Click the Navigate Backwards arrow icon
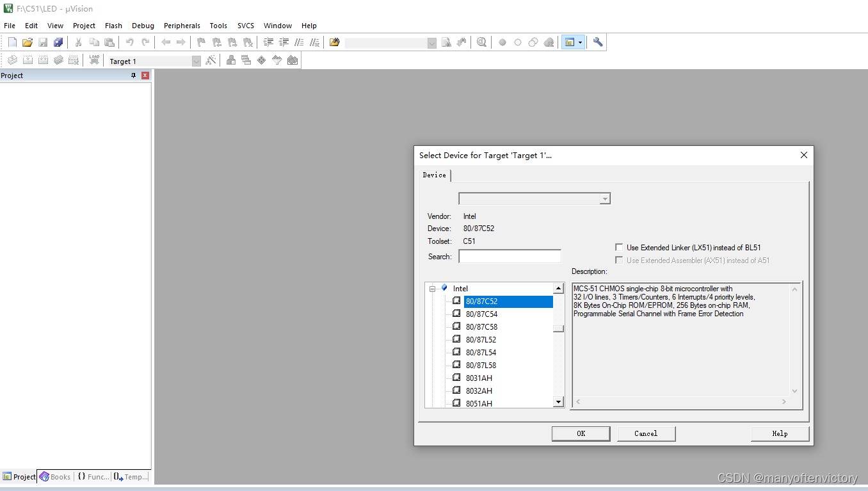The height and width of the screenshot is (491, 868). pos(165,42)
